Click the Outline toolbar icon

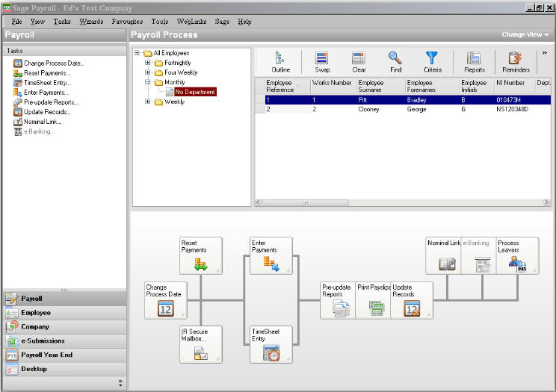[281, 61]
